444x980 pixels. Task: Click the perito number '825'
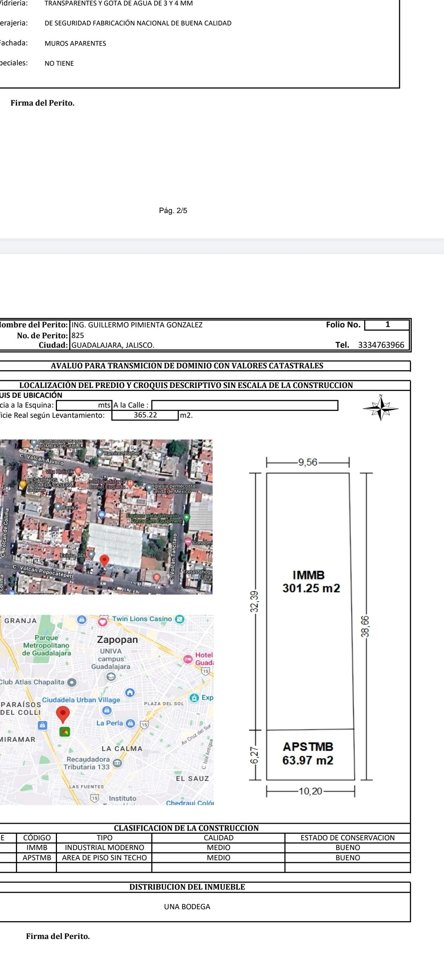click(78, 335)
